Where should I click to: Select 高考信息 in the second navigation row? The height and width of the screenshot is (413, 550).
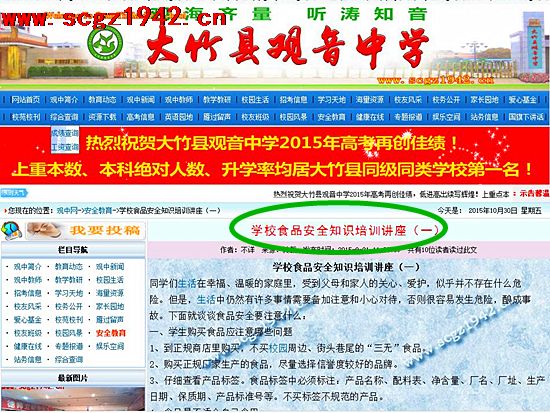[141, 117]
